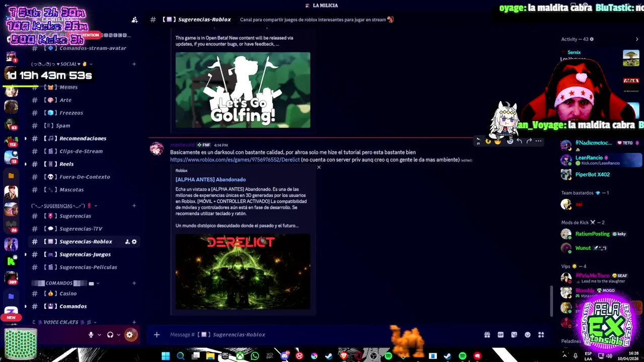644x362 pixels.
Task: Open WhatsApp from the taskbar
Action: [x=255, y=356]
